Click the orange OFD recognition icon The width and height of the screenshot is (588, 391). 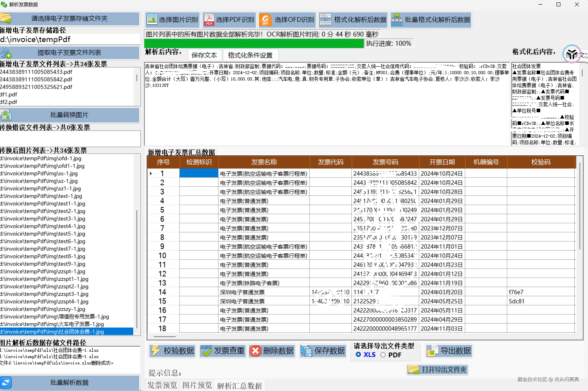coord(265,19)
